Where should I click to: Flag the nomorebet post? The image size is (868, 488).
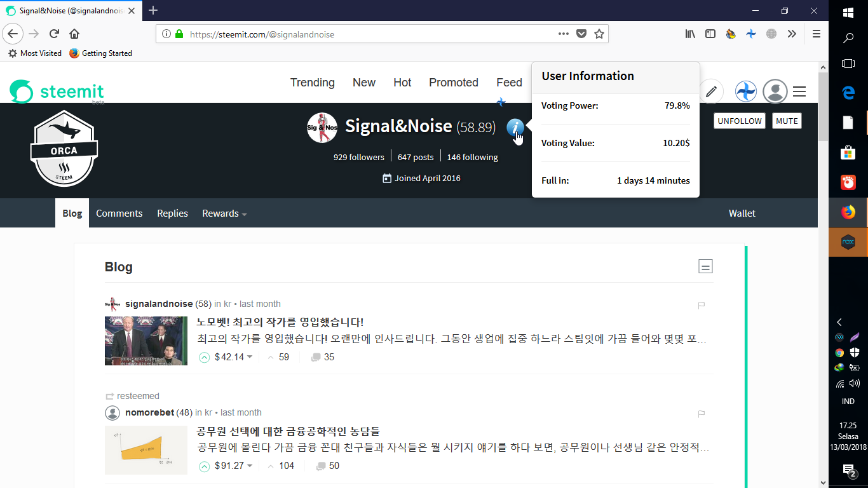702,414
